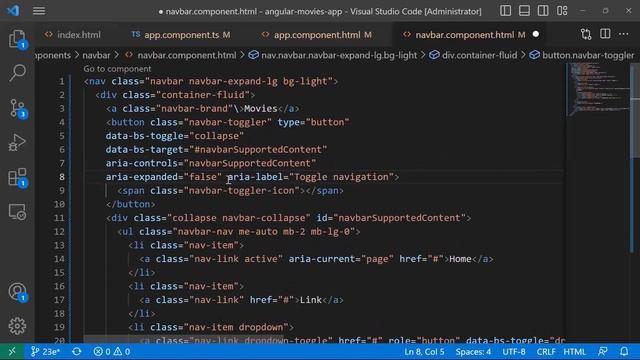
Task: Click Home text on line 14
Action: pos(460,259)
